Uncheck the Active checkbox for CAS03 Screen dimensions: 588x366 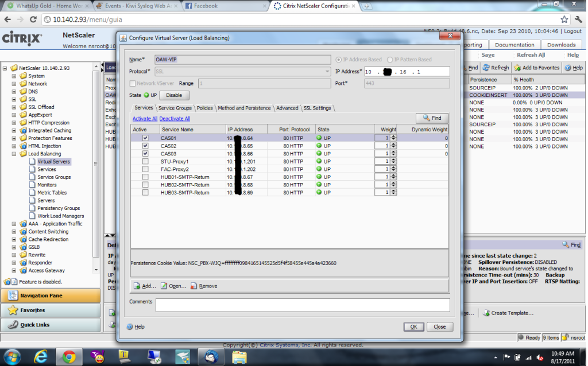[x=145, y=154]
